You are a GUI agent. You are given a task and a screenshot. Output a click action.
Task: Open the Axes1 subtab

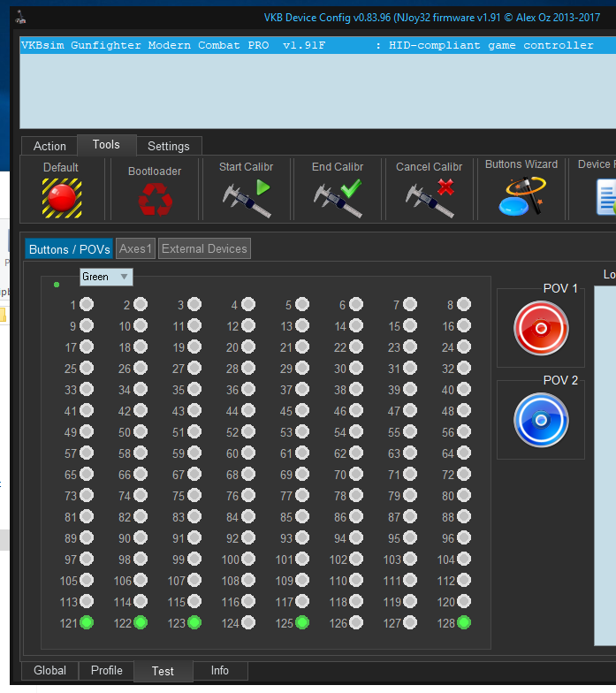pyautogui.click(x=135, y=249)
